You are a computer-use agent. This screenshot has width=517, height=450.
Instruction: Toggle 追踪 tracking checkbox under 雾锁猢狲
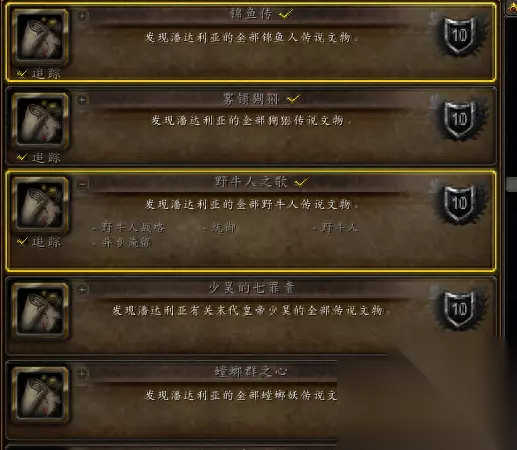click(x=22, y=157)
